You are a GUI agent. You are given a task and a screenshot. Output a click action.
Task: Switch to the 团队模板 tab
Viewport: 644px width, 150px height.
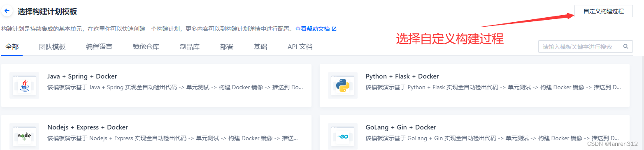click(52, 47)
